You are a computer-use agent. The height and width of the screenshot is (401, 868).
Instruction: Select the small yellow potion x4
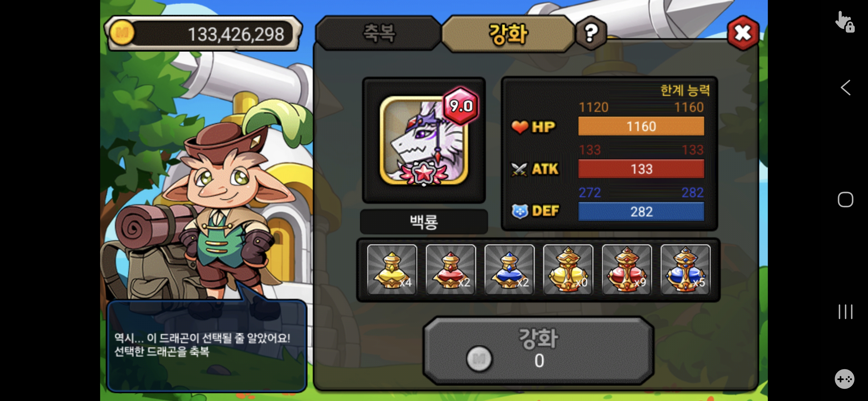392,270
